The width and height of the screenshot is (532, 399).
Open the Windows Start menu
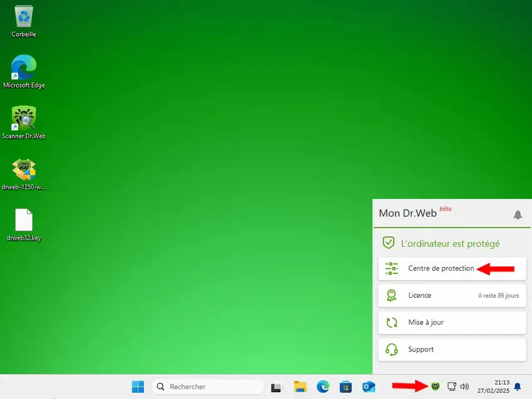coord(138,386)
